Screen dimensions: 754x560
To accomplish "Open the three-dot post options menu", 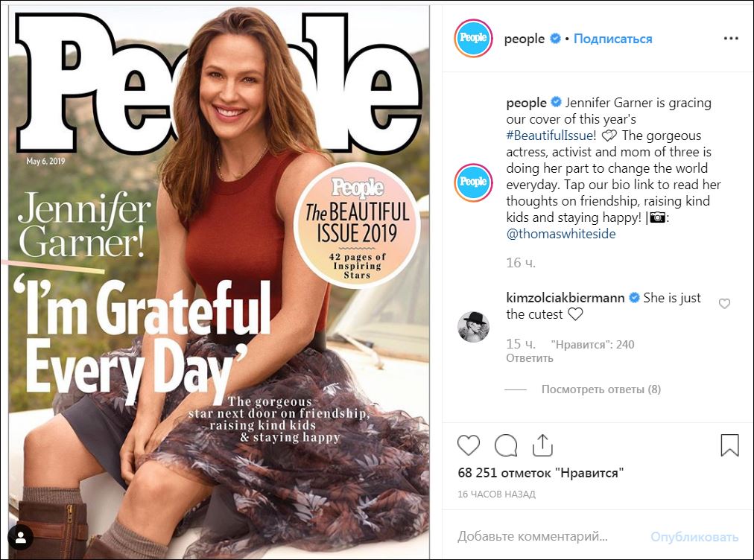I will [x=730, y=38].
